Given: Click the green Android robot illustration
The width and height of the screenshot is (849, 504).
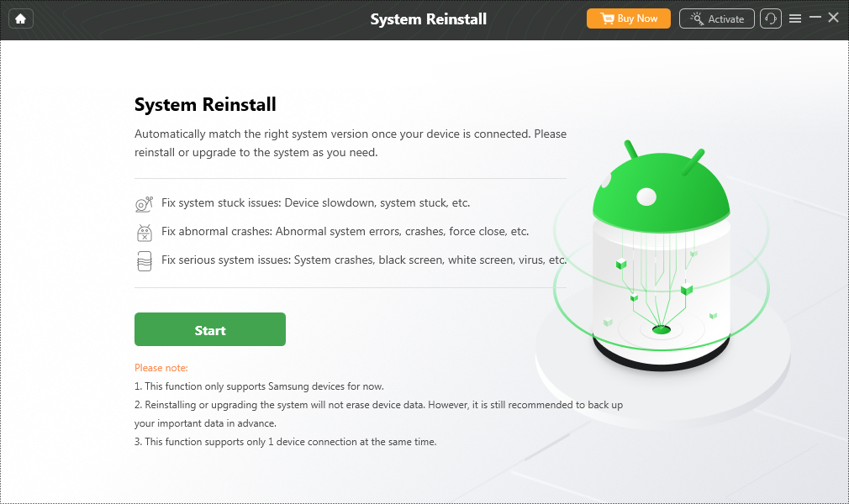Looking at the screenshot, I should pos(662,255).
